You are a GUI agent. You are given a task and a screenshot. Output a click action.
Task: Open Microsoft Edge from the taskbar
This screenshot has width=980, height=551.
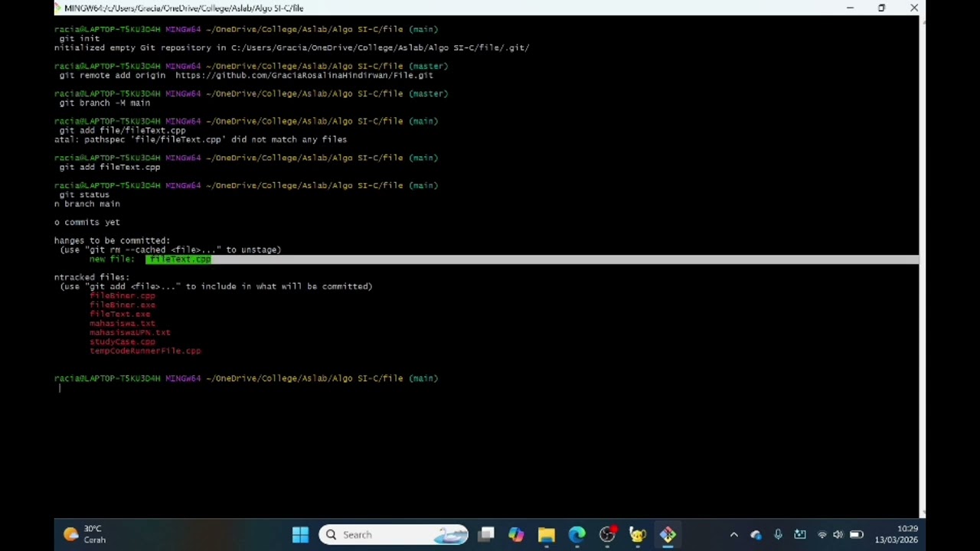(x=577, y=534)
